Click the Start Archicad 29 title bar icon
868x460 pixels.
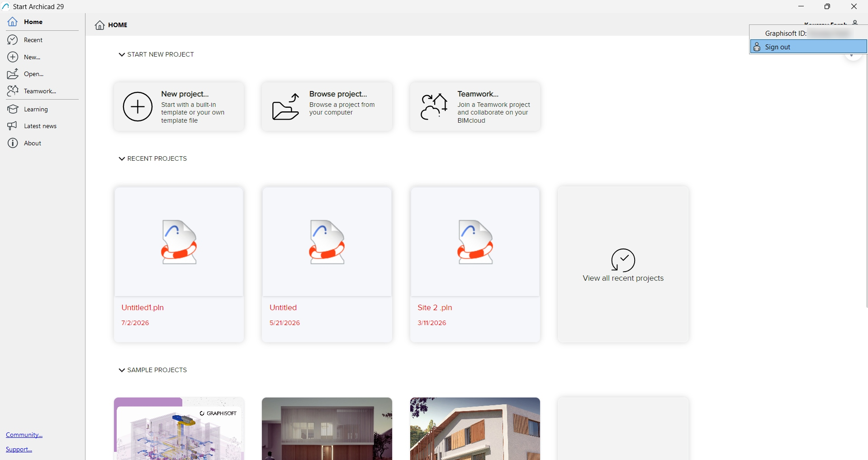pyautogui.click(x=6, y=6)
